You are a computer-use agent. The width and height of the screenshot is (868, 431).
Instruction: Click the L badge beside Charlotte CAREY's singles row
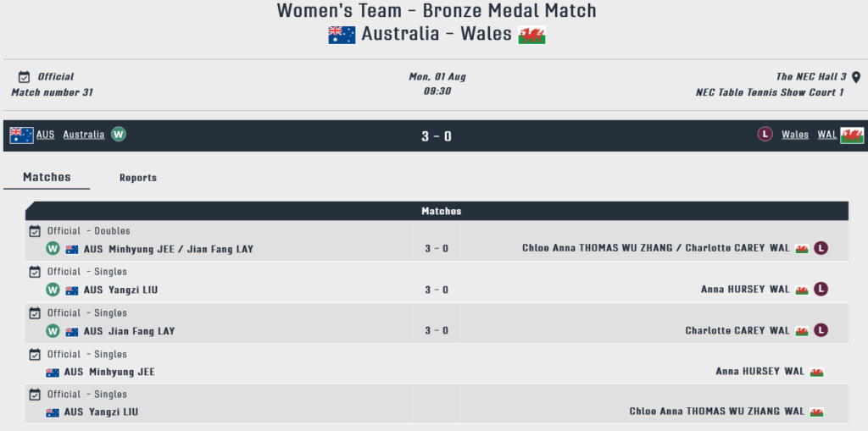click(821, 330)
